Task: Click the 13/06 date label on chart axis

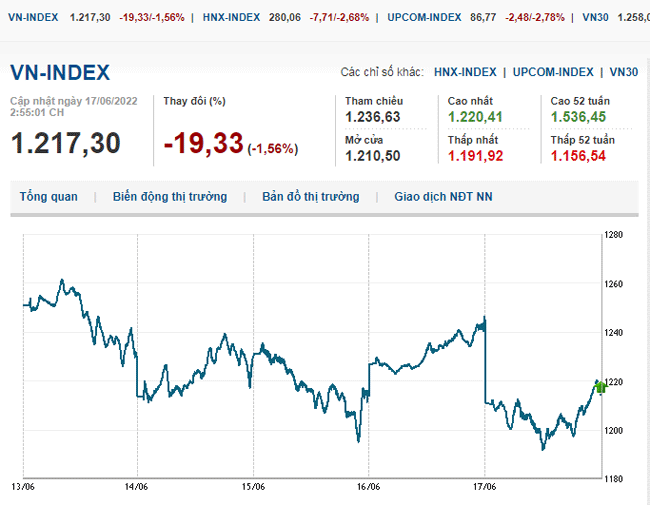Action: tap(22, 487)
